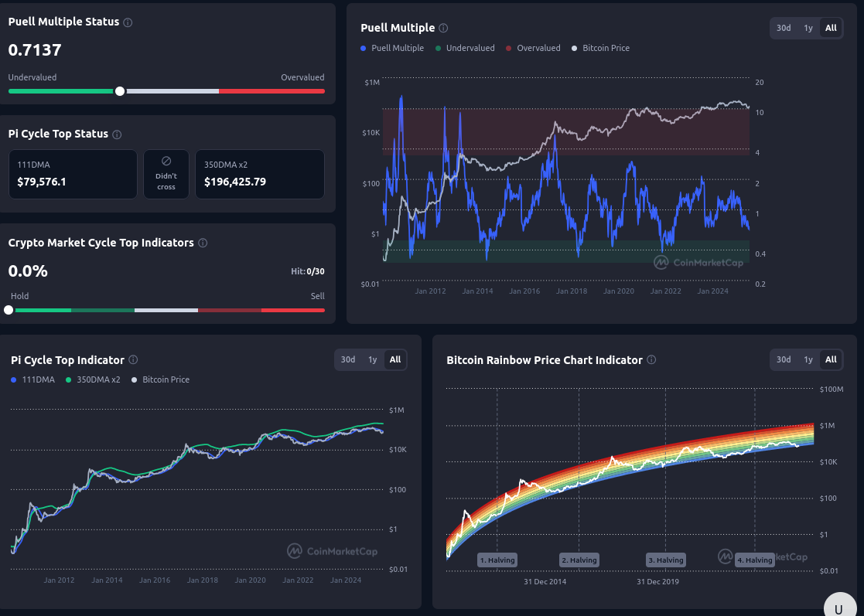Click the Puell Multiple status slider handle
The height and width of the screenshot is (616, 864).
(120, 91)
